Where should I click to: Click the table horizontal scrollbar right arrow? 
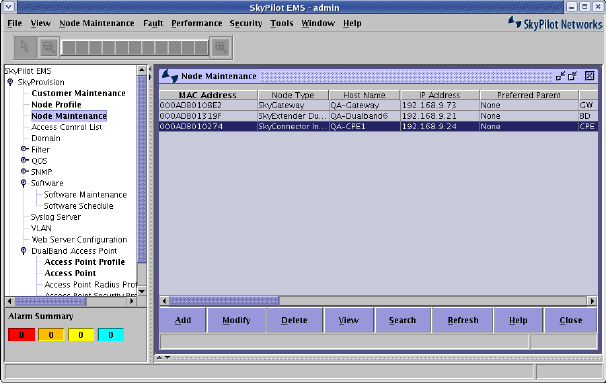pyautogui.click(x=592, y=301)
